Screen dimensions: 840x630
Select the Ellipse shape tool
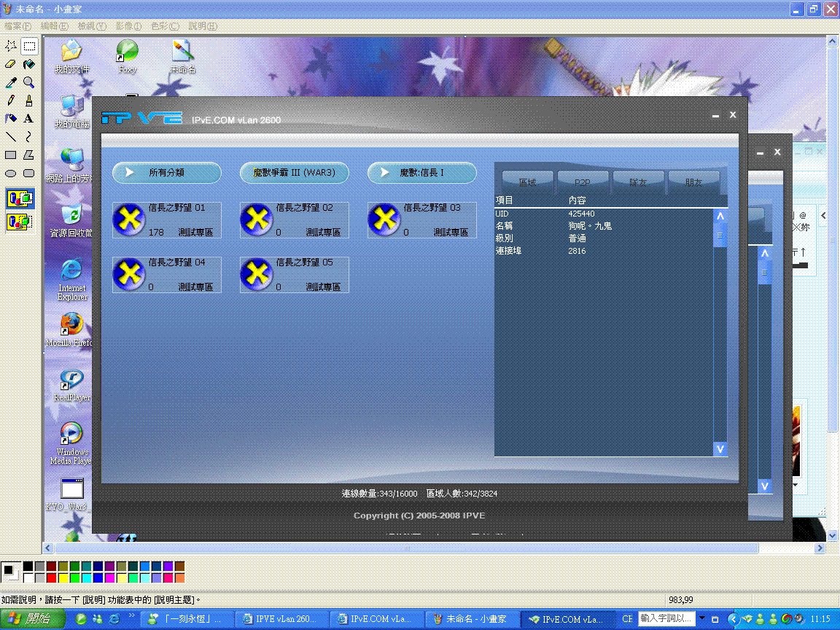click(11, 173)
